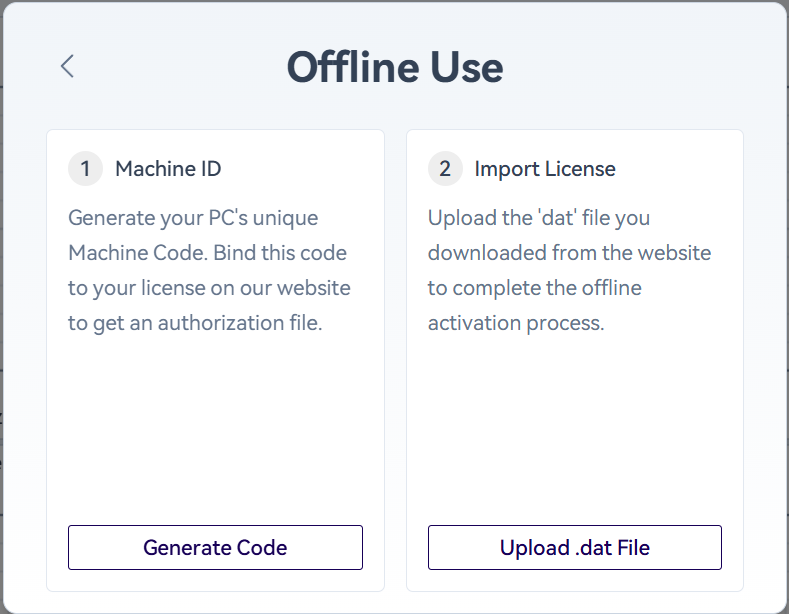Screen dimensions: 789x614
Task: Click the text "activation process."
Action: (516, 323)
